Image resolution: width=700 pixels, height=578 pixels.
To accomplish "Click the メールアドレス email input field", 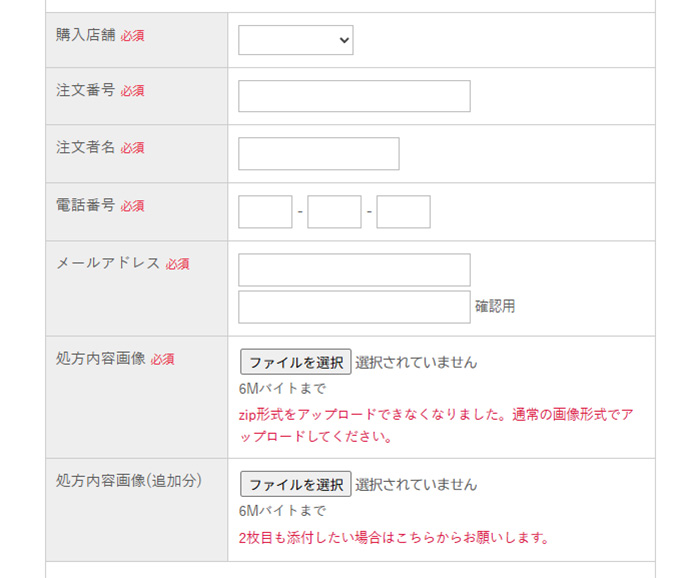I will click(x=354, y=270).
